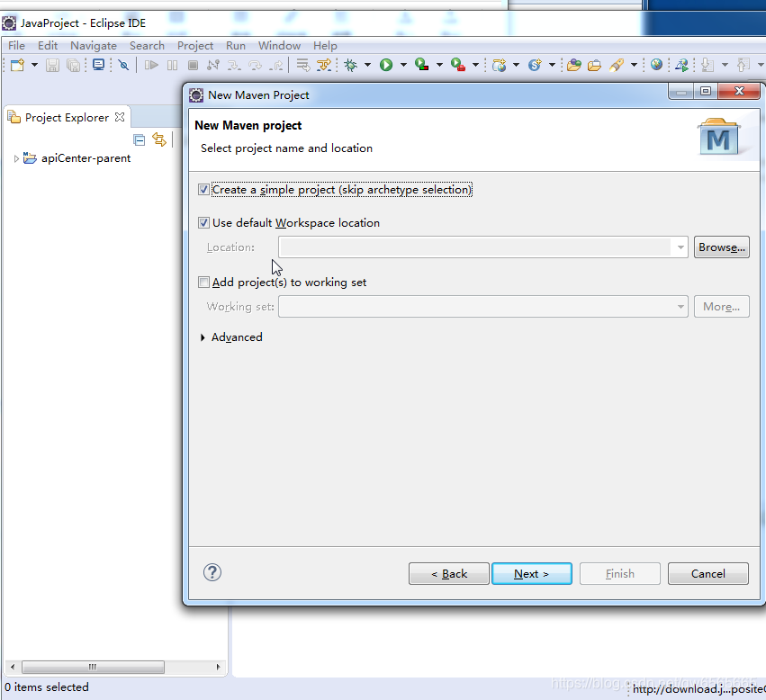Click the Drop to Frame icon
This screenshot has width=766, height=700.
302,65
